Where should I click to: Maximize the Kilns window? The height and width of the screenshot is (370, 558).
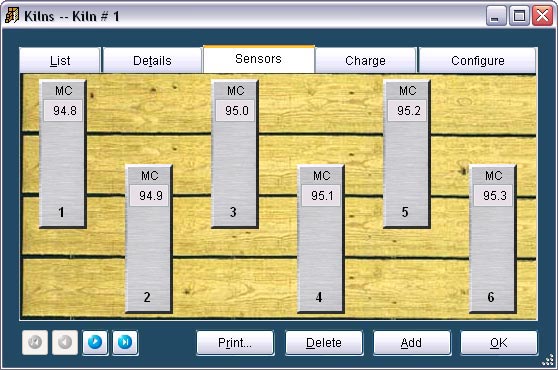(x=519, y=16)
